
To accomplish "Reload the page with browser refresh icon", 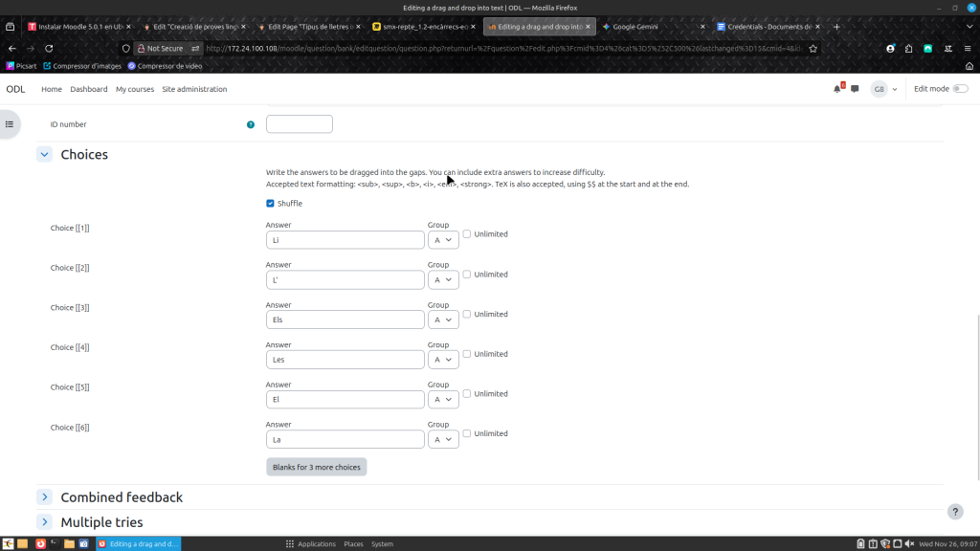I will point(49,48).
